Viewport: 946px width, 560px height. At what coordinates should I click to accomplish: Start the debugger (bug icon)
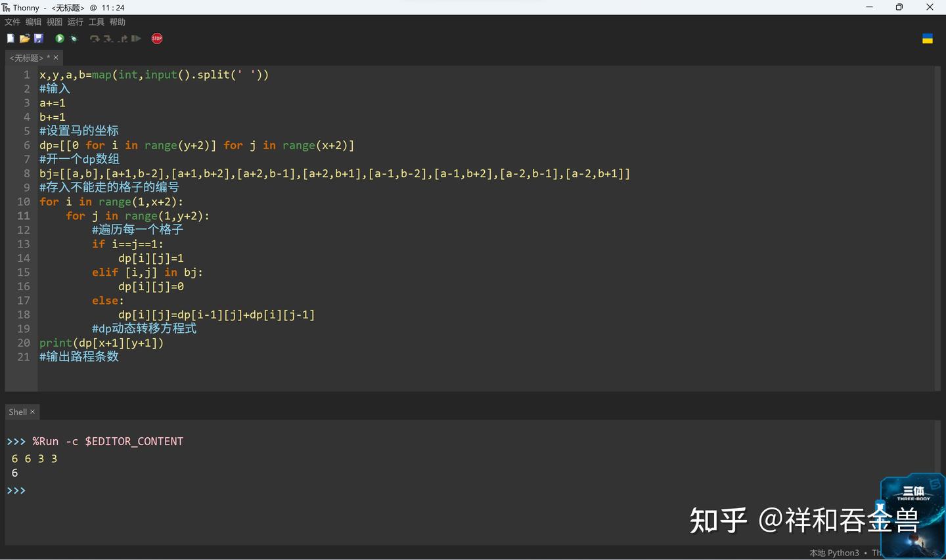74,38
